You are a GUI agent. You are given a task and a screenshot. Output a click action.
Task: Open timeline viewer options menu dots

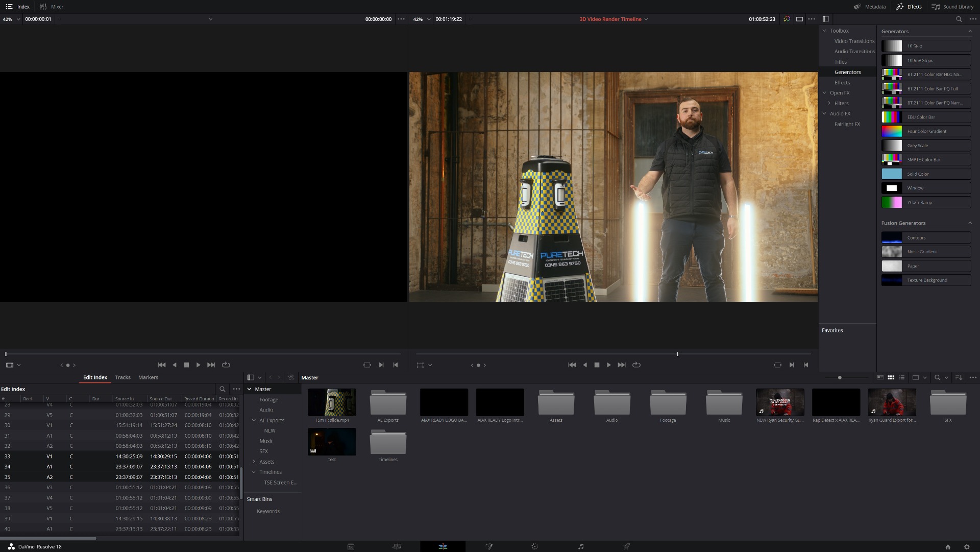[812, 19]
